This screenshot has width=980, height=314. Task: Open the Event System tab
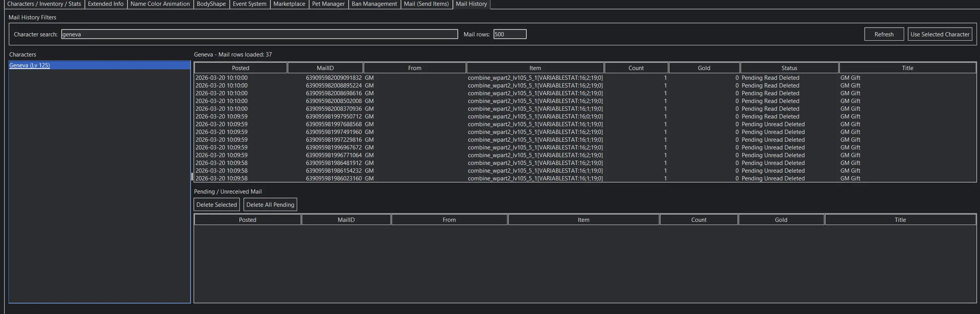(x=249, y=4)
